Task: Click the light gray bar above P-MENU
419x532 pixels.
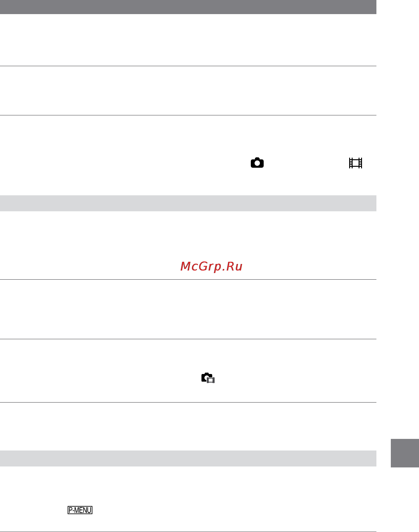Action: pos(188,458)
